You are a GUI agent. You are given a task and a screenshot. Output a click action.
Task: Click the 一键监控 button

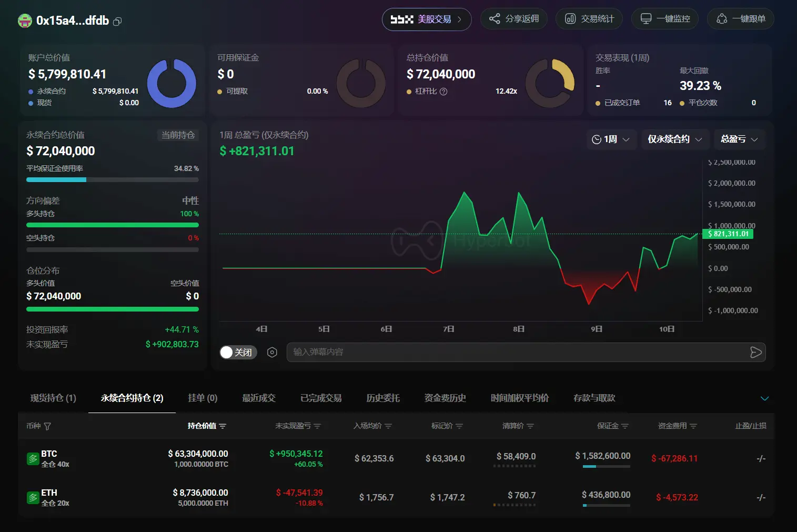pyautogui.click(x=665, y=19)
